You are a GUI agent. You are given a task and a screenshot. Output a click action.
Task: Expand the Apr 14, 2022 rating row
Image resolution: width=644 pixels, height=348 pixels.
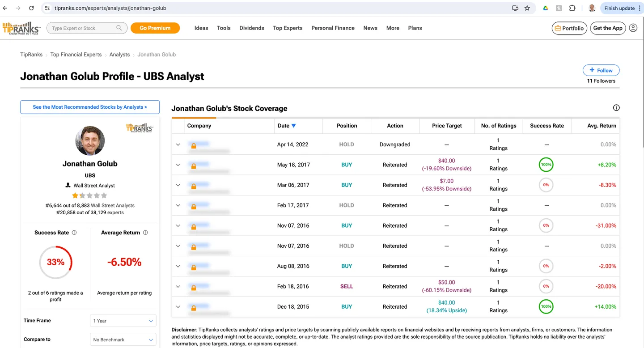click(178, 144)
